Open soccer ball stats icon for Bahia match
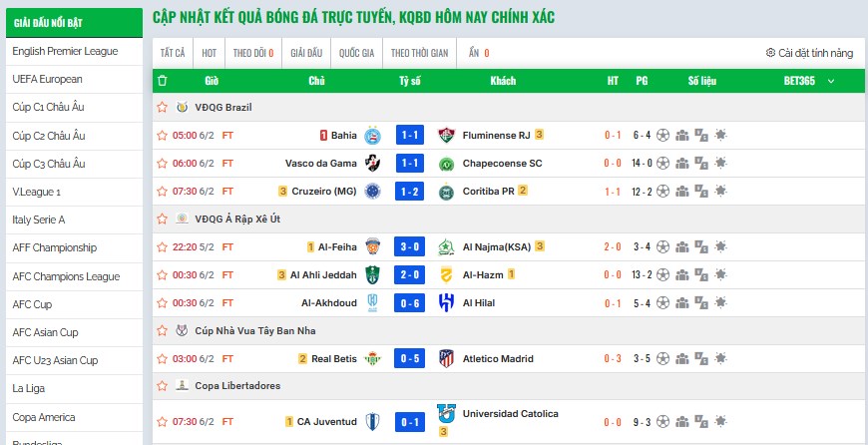Viewport: 868px width, 445px height. 662,136
